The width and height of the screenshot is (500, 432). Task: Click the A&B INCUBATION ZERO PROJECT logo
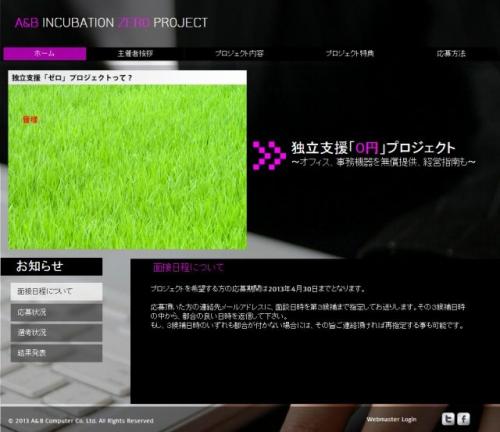pos(111,23)
